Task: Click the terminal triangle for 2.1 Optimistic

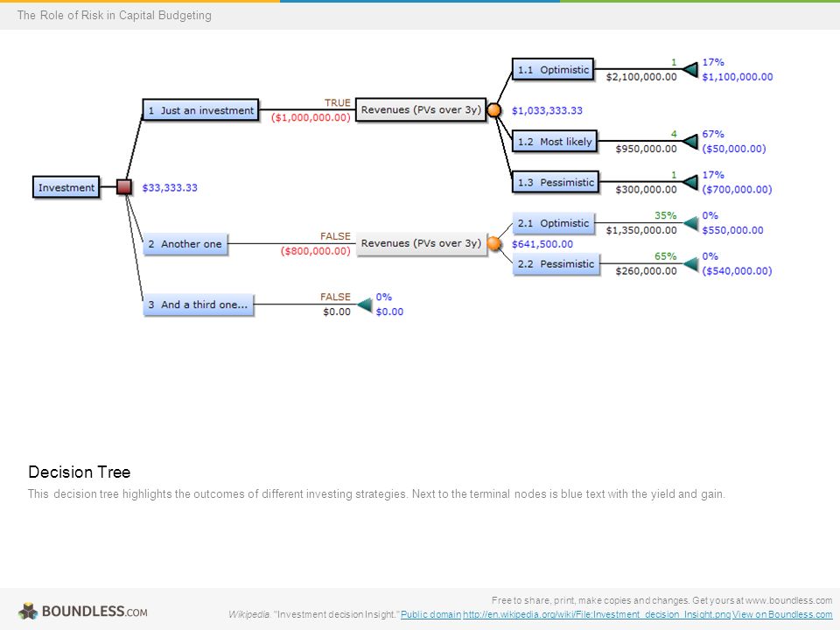Action: [x=690, y=223]
